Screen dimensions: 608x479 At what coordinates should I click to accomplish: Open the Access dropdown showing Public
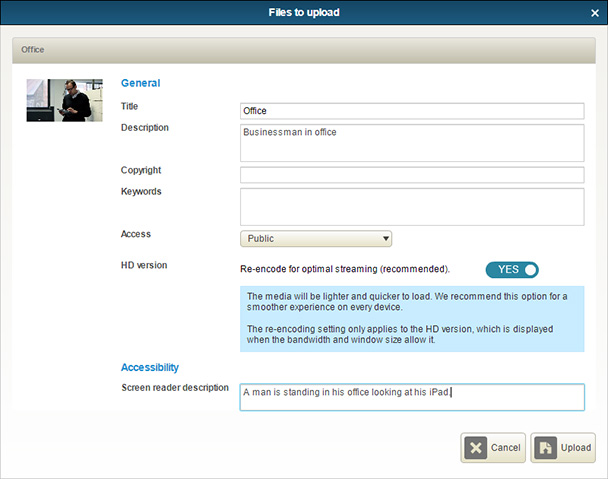(x=315, y=238)
